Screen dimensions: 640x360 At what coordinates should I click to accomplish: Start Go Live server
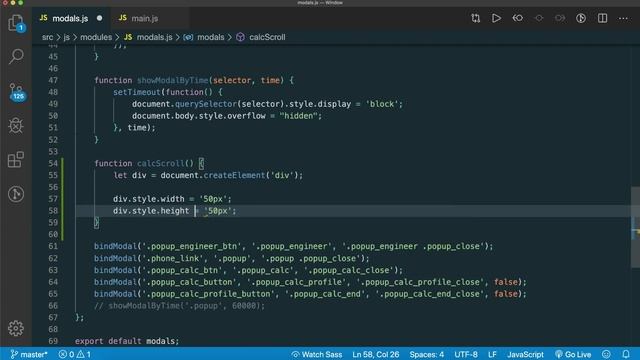click(573, 354)
